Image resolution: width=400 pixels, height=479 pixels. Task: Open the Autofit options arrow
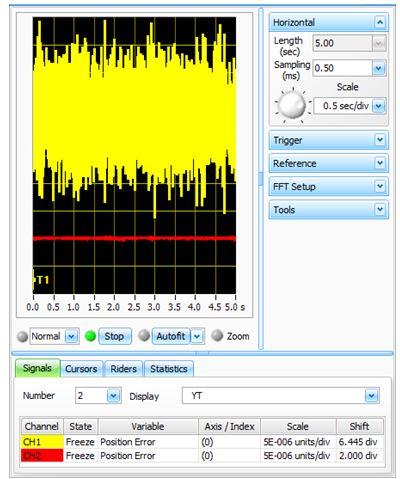pyautogui.click(x=197, y=336)
